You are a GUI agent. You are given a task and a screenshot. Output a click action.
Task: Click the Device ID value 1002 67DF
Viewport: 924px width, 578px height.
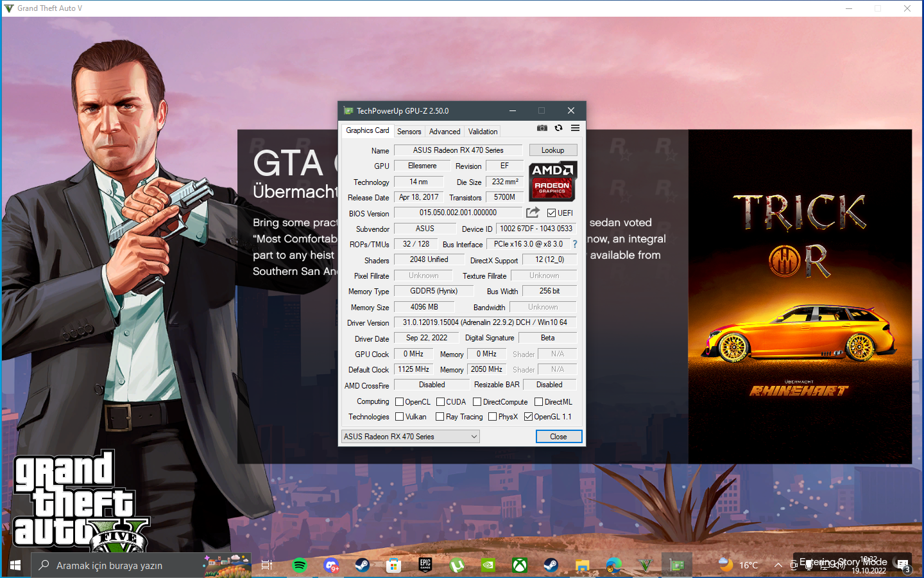pyautogui.click(x=536, y=229)
